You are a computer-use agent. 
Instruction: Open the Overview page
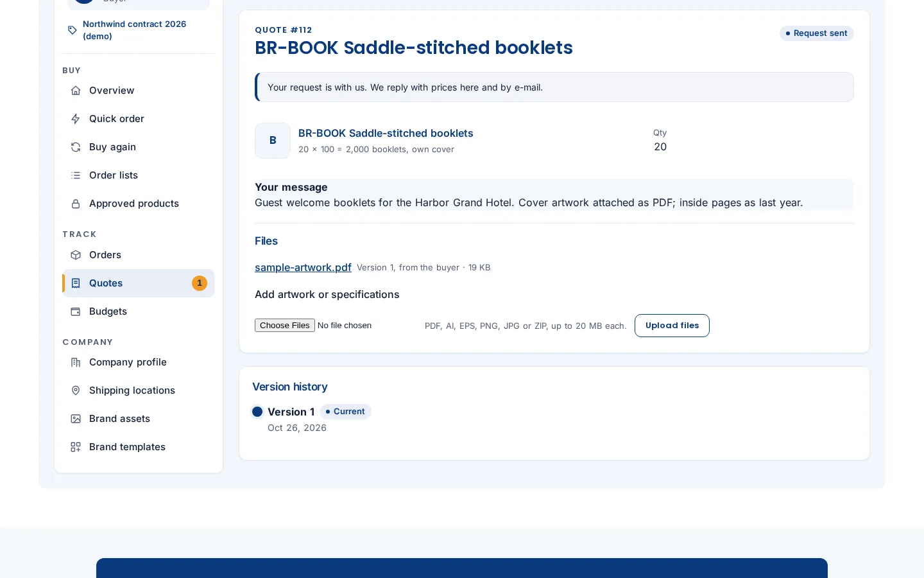pyautogui.click(x=139, y=91)
